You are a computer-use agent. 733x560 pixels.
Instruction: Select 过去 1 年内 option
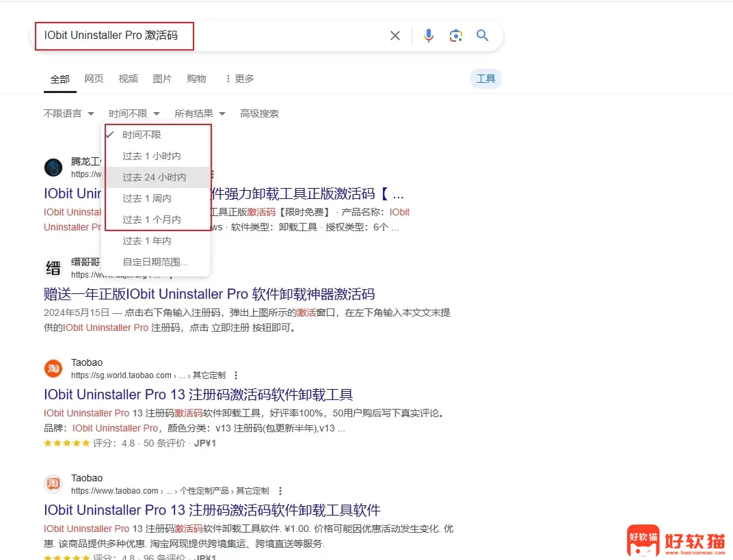click(x=156, y=241)
